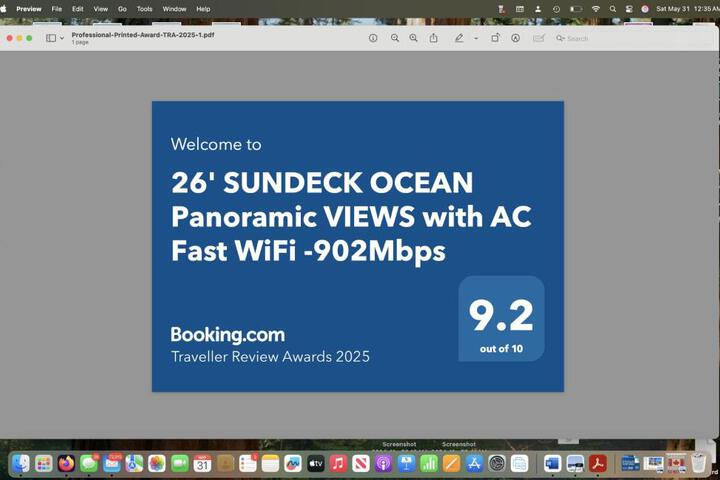Open App Store from the Dock

tap(474, 463)
